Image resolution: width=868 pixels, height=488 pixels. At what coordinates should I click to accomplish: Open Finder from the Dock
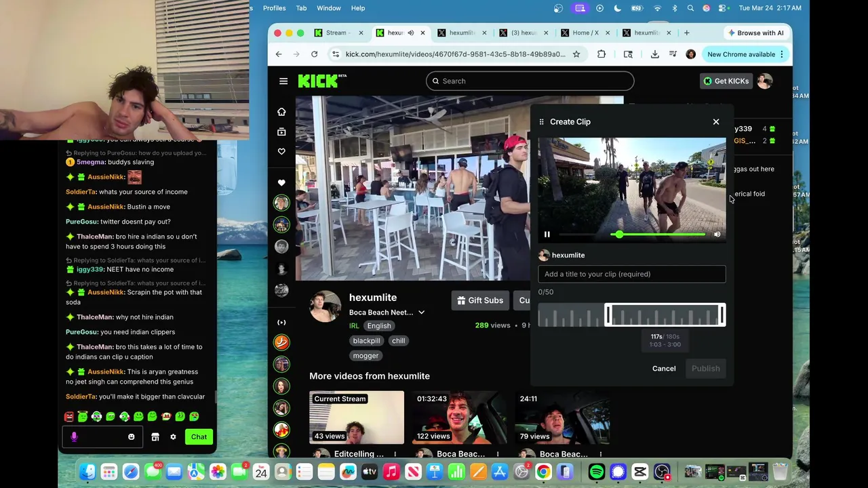point(87,472)
